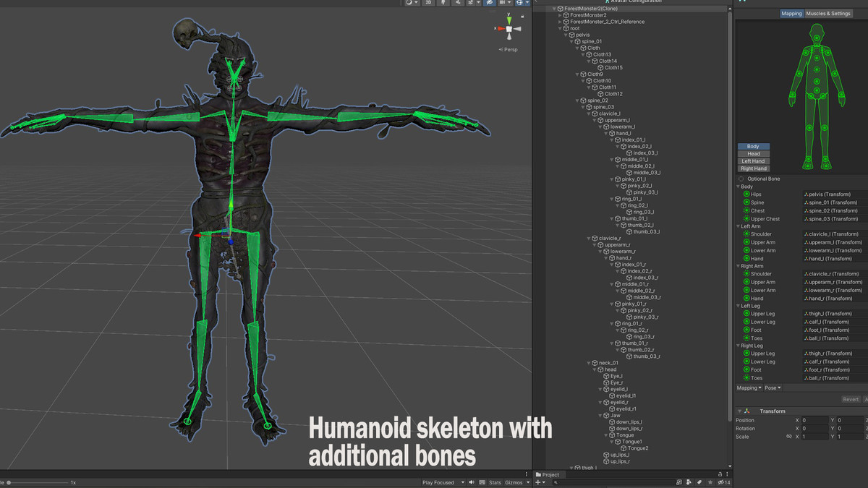Viewport: 868px width, 488px height.
Task: Click Left Arm Shoulder bone circle
Action: pyautogui.click(x=746, y=234)
